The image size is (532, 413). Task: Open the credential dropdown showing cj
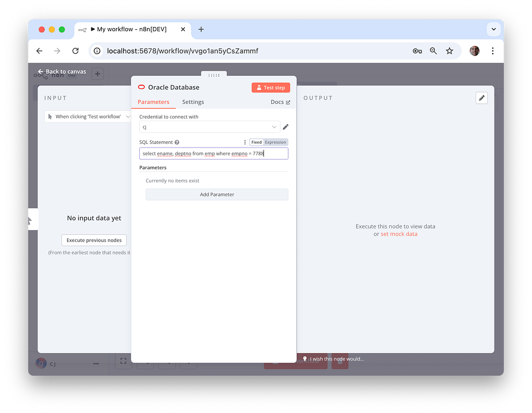point(210,127)
